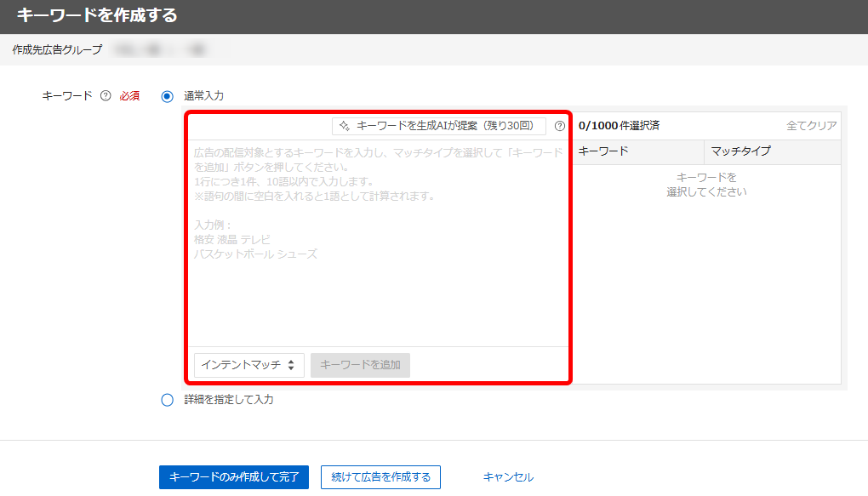Screen dimensions: 868x496
Task: Select the 詳細を指定して入力 radio button
Action: [167, 400]
